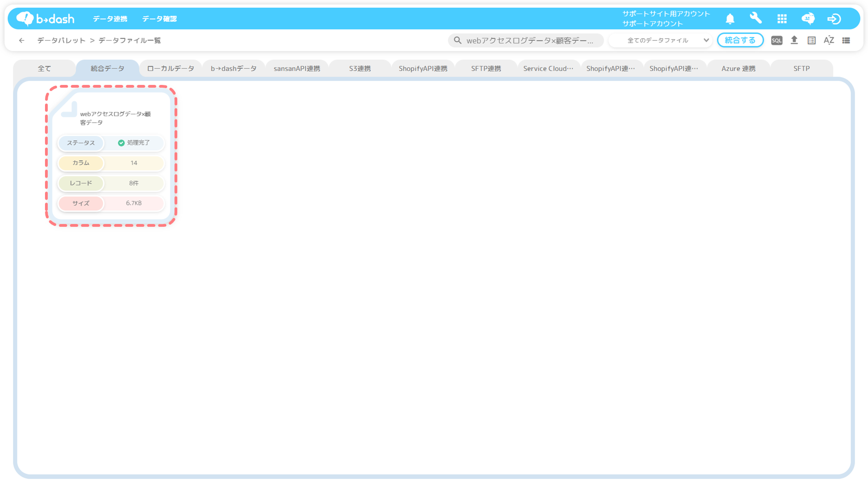This screenshot has height=488, width=868.
Task: Click the カラム value 14
Action: 134,163
